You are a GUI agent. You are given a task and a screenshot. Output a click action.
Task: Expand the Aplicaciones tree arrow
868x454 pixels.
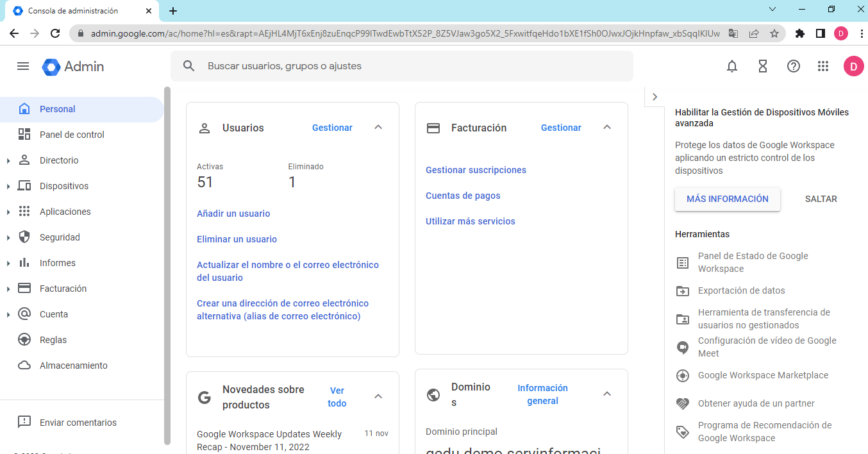[8, 212]
